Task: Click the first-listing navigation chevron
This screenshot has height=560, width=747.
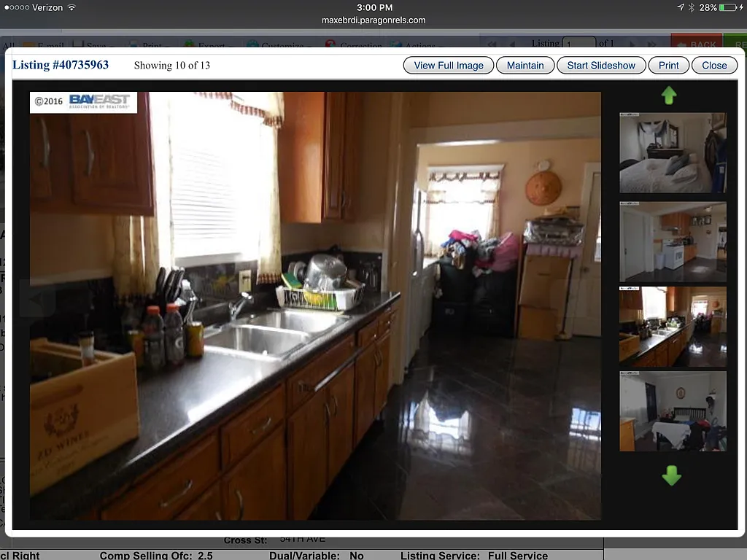Action: click(491, 43)
